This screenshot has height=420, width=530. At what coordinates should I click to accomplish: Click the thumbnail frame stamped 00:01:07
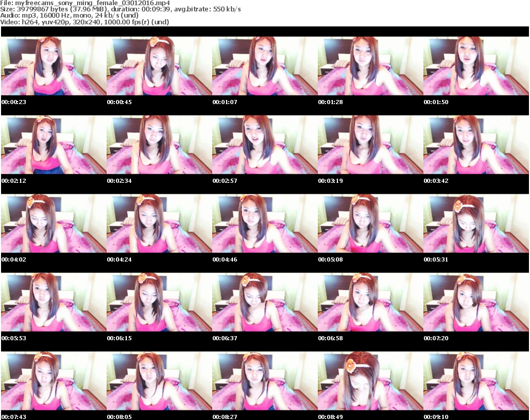point(264,66)
